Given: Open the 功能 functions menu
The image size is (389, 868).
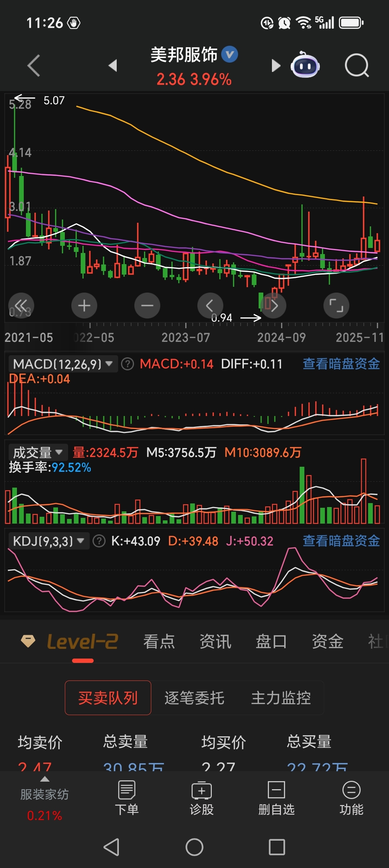Looking at the screenshot, I should coord(352,798).
